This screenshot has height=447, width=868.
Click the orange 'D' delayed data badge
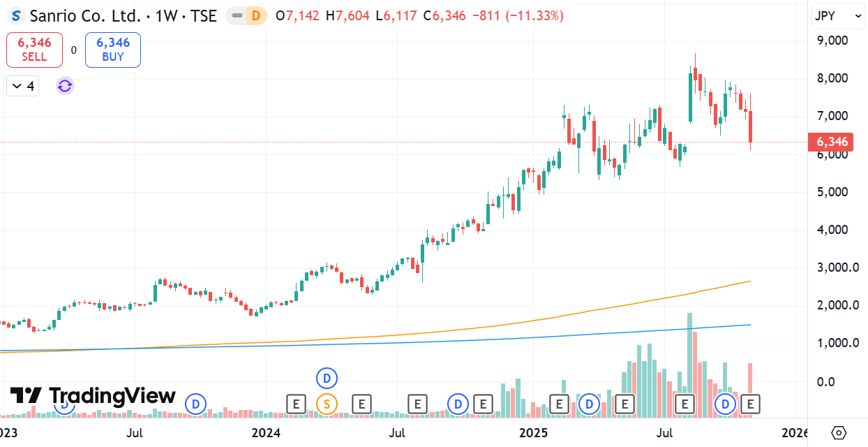[x=257, y=15]
